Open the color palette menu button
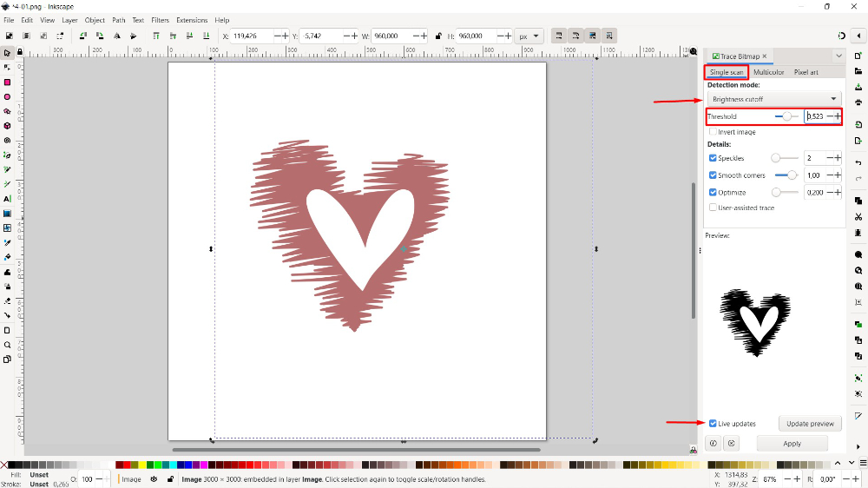 (863, 463)
